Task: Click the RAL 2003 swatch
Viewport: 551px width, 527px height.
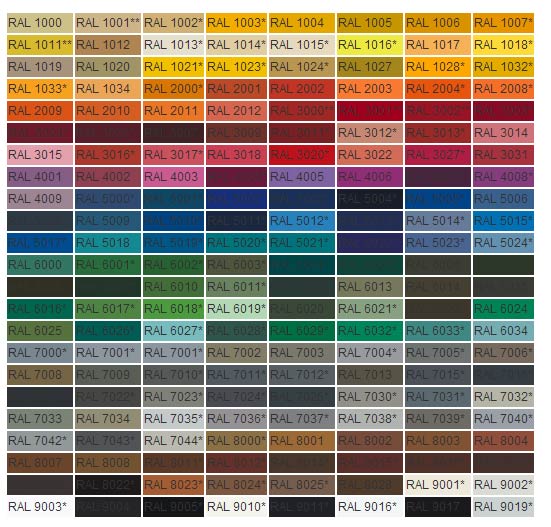Action: click(x=370, y=89)
